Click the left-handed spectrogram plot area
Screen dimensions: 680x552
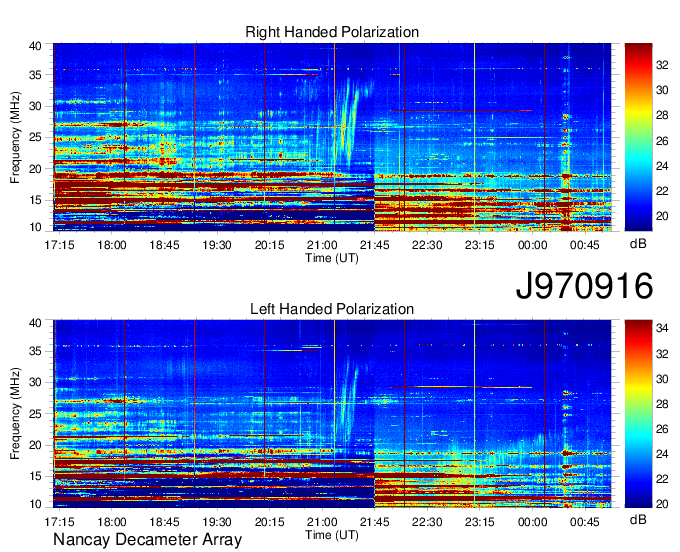coord(332,414)
